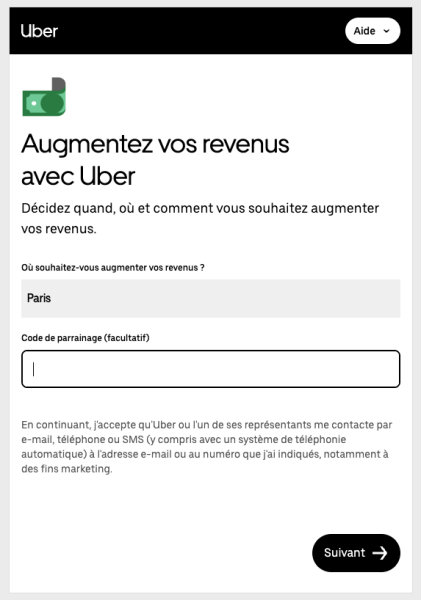Click the arrow icon inside Suivant

(x=380, y=553)
